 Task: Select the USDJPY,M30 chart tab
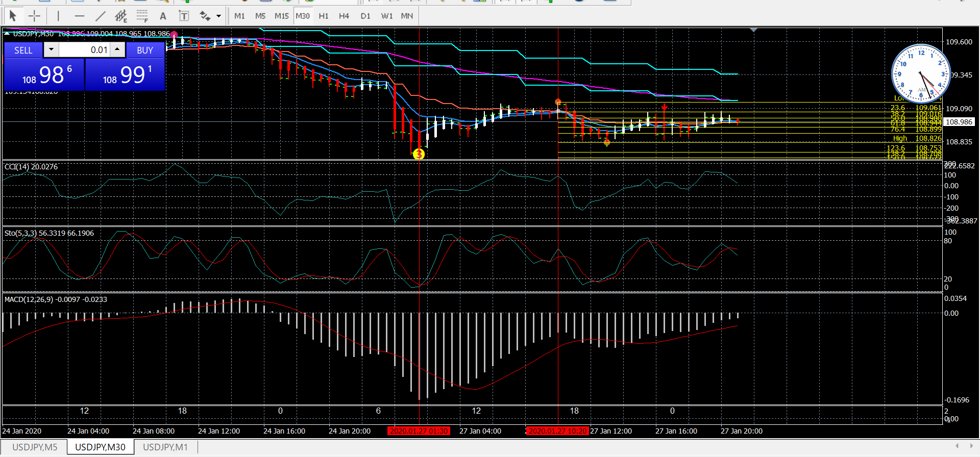tap(100, 447)
